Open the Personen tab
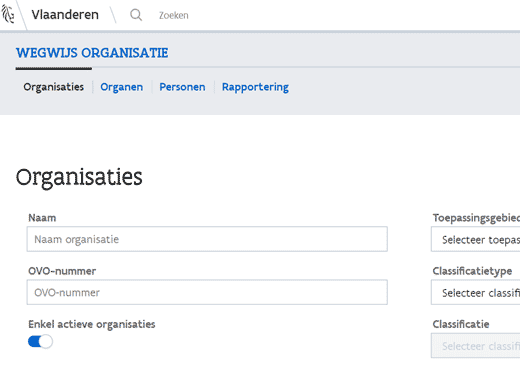This screenshot has height=376, width=520. [182, 87]
